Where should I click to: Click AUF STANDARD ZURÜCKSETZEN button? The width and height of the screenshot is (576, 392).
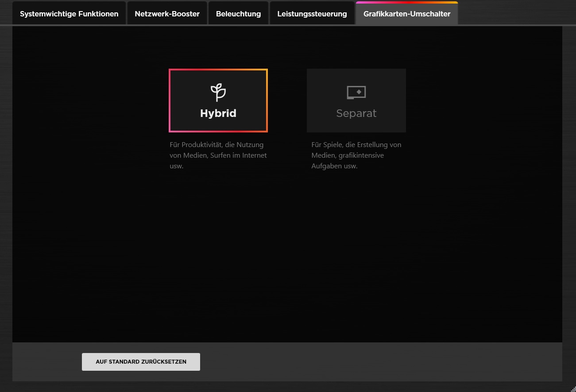click(141, 362)
